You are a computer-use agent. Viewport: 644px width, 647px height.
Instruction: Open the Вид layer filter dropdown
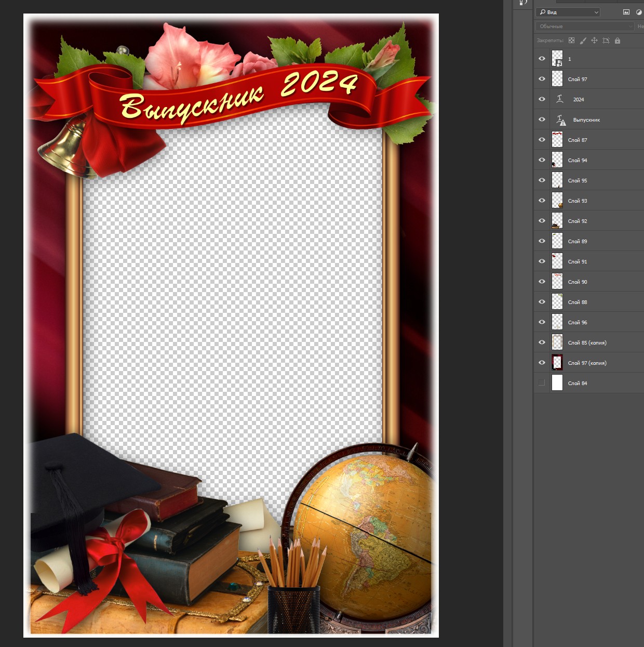[568, 12]
